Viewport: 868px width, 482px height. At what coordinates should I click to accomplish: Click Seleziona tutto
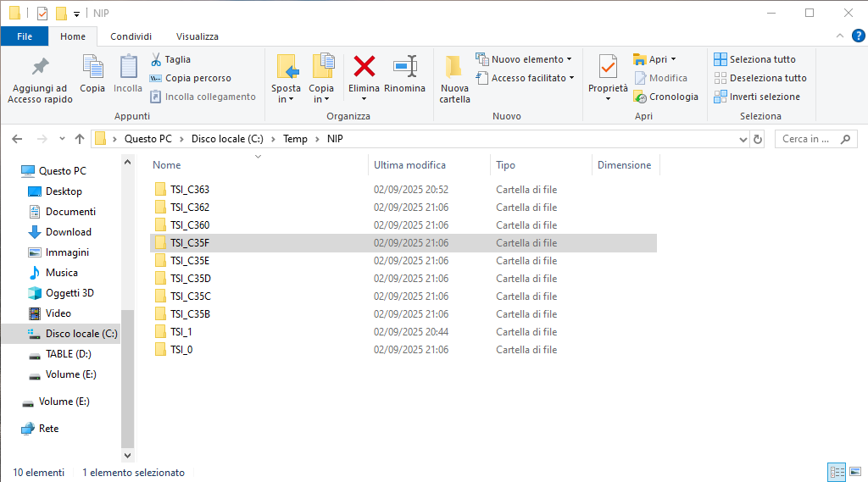click(754, 59)
